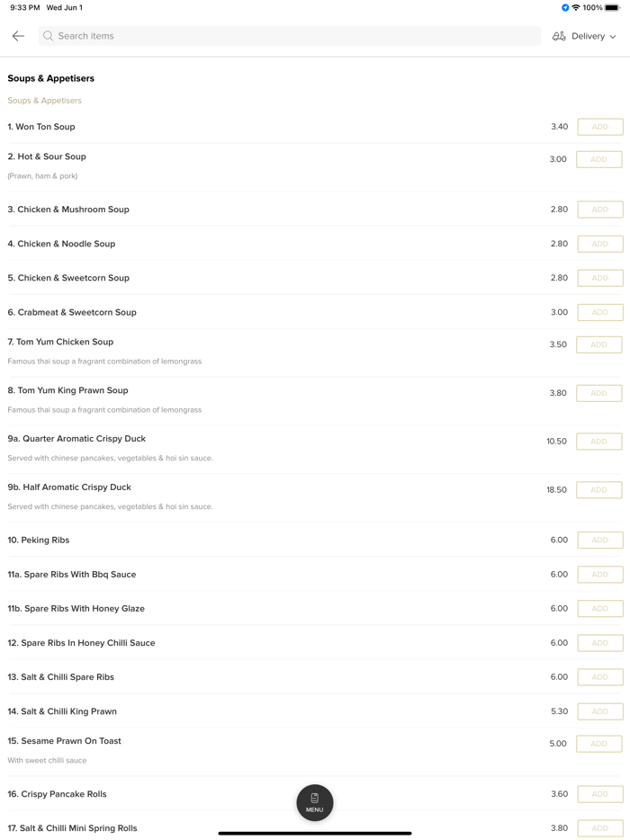Tap the location services status icon
Screen dimensions: 630x840
[565, 8]
